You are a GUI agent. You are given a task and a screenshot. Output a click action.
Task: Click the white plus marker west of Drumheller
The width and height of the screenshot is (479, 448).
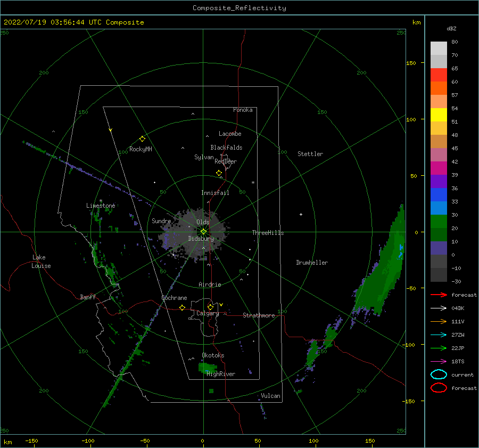301,214
